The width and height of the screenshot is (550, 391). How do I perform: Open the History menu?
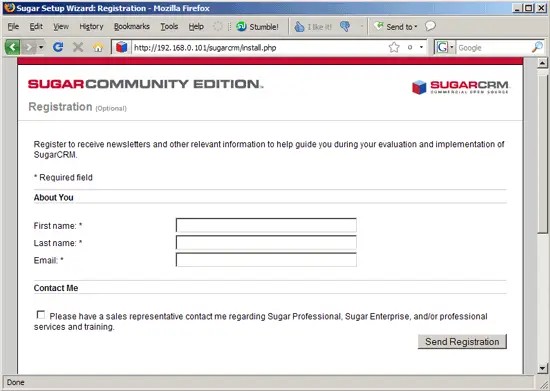pos(91,27)
